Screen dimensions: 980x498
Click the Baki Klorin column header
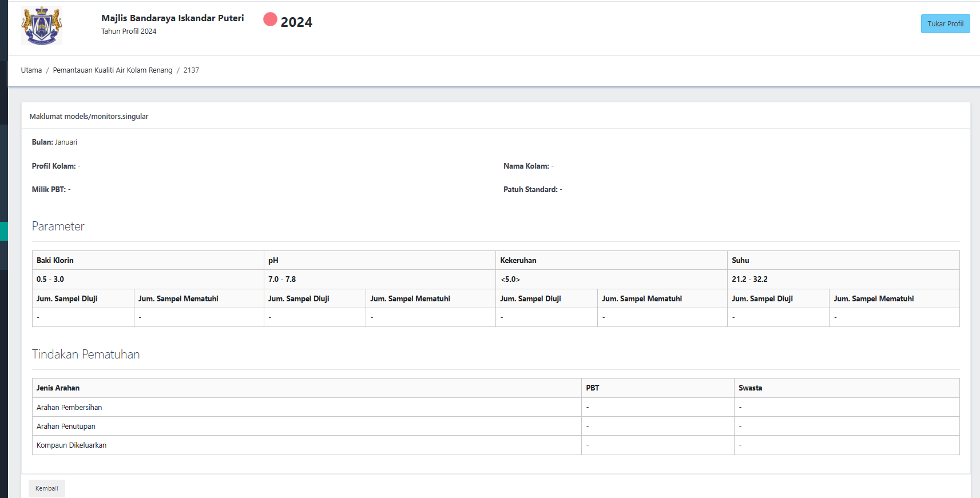pos(55,260)
